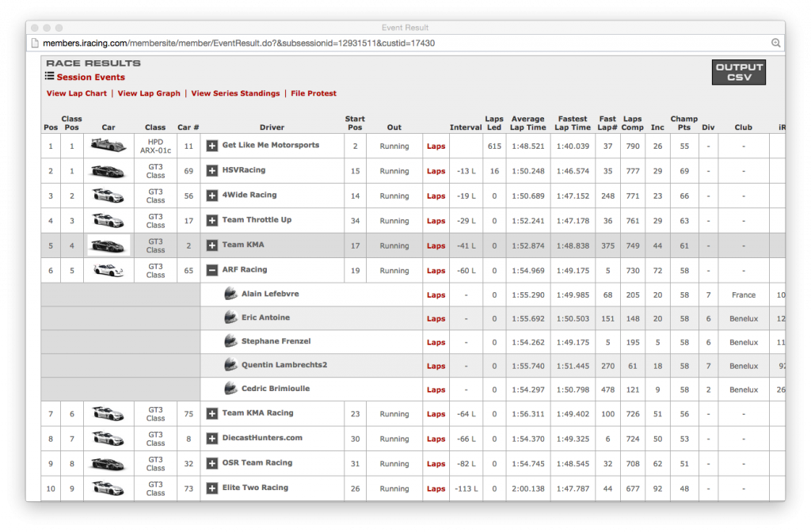Expand the DiecastHunters.com team
The image size is (811, 532).
pyautogui.click(x=212, y=439)
